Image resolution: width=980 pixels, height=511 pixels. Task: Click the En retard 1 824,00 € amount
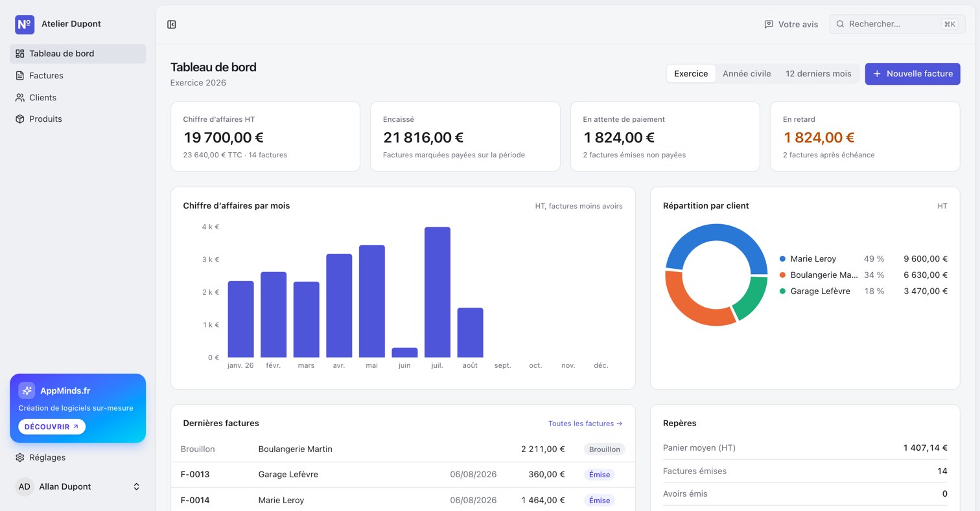click(819, 137)
